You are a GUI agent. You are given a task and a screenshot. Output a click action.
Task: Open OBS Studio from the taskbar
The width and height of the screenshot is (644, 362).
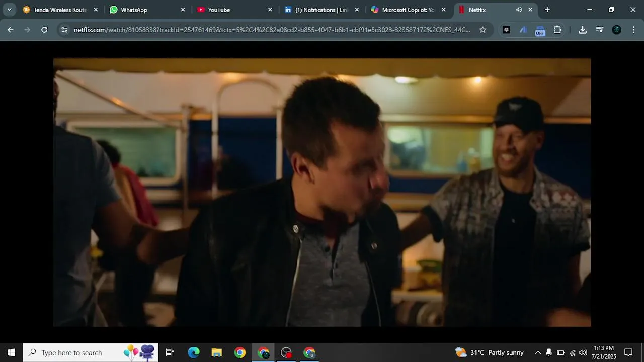click(x=286, y=352)
